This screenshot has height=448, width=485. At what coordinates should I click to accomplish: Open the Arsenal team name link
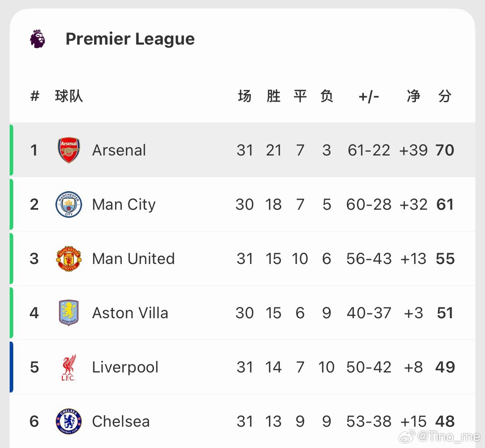(x=119, y=150)
